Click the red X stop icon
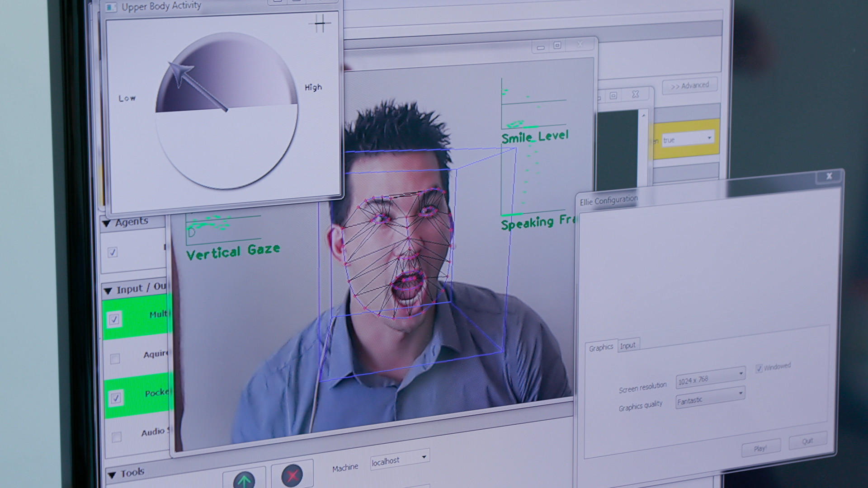Screen dimensions: 868x488 292,475
